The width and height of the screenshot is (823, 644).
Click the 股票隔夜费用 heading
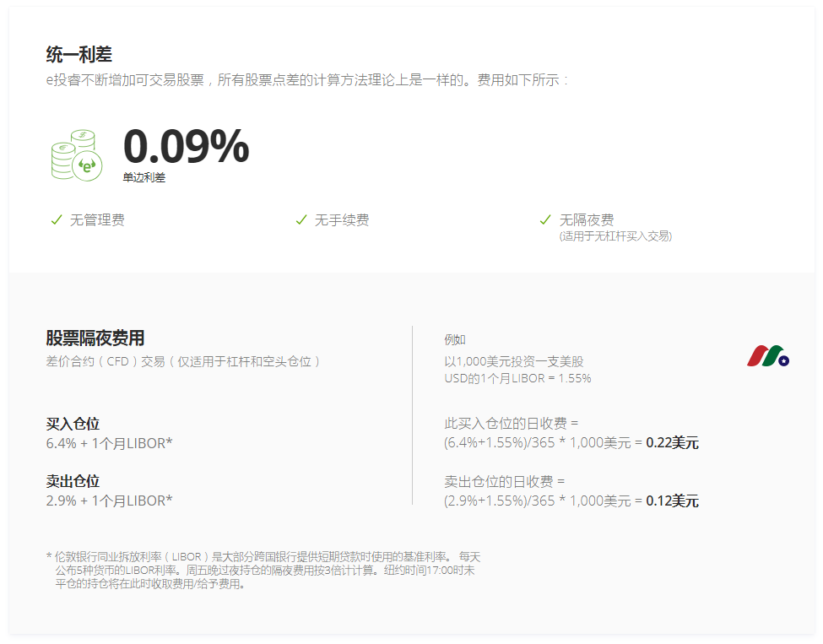tap(95, 338)
